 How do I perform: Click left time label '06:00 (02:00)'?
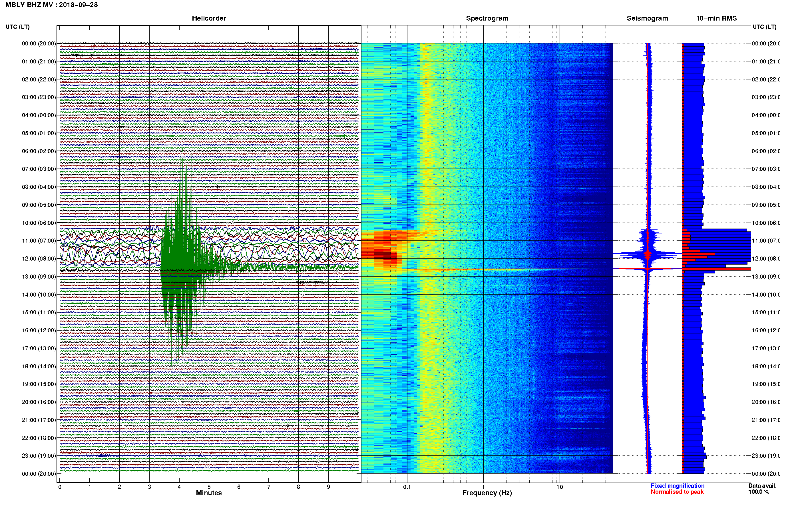[39, 151]
